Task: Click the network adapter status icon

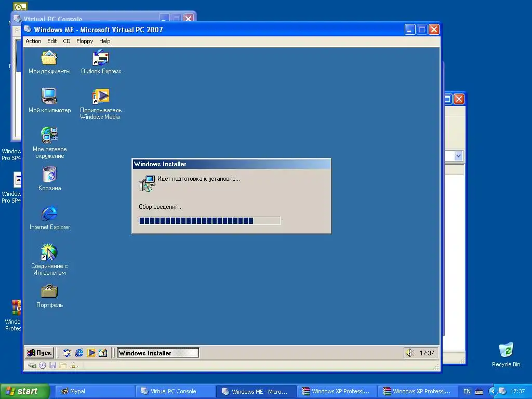Action: point(74,365)
